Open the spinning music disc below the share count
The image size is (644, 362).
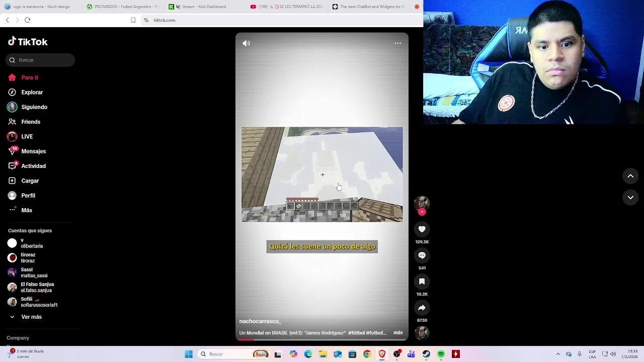(x=422, y=333)
